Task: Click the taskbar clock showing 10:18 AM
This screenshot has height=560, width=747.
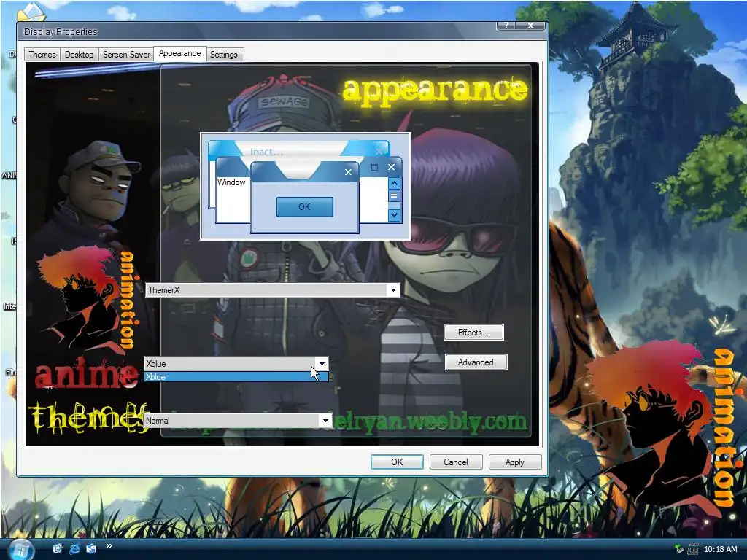Action: click(720, 549)
